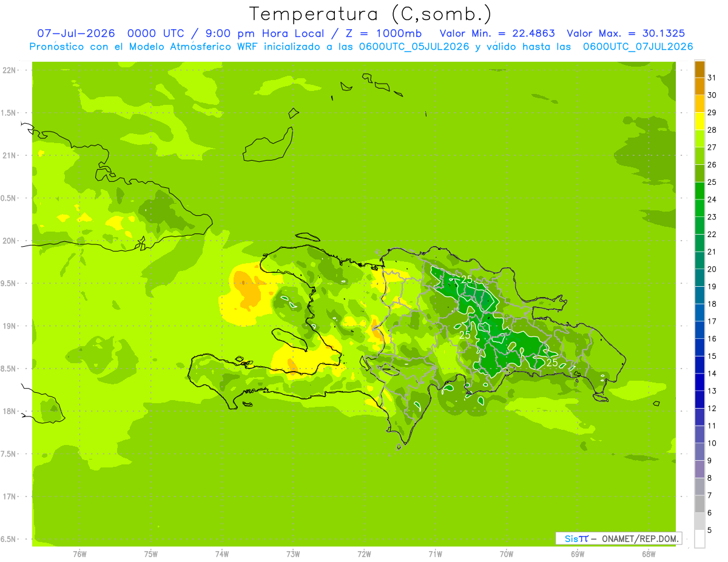Click the '9:00 pm Hora Local' text

tap(265, 33)
